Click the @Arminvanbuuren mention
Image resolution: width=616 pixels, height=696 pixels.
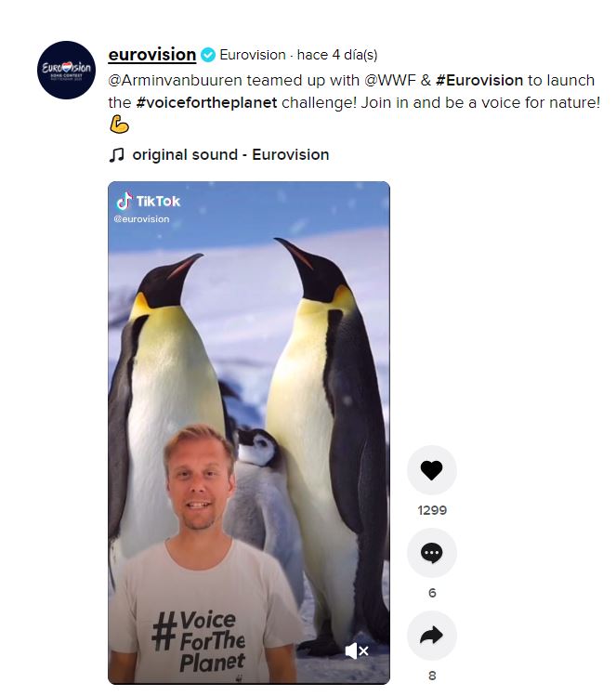click(176, 80)
